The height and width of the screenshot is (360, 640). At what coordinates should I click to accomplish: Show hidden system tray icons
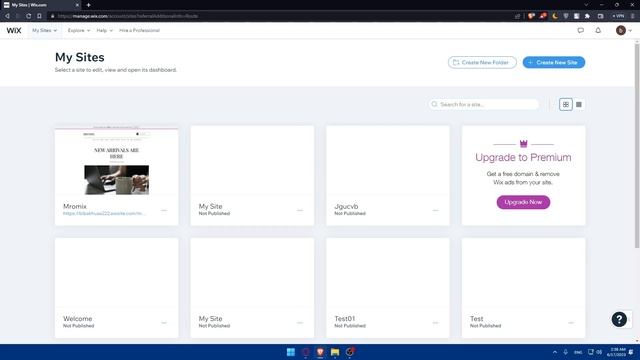555,352
